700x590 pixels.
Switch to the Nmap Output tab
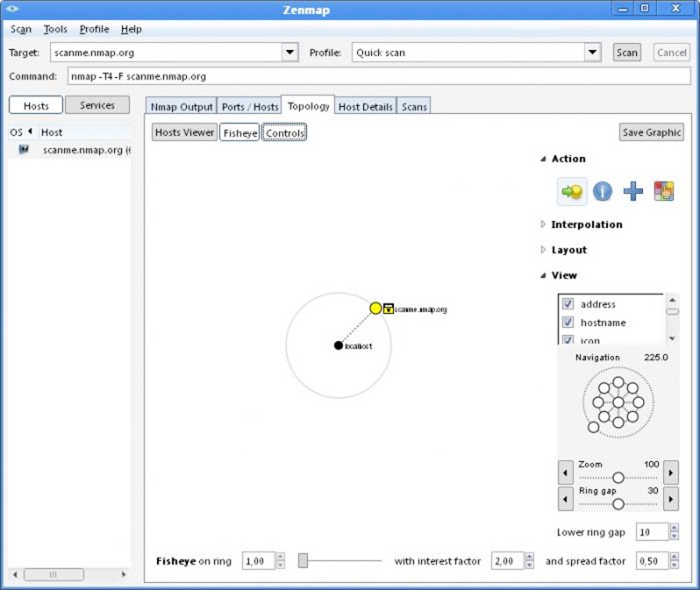pyautogui.click(x=181, y=106)
